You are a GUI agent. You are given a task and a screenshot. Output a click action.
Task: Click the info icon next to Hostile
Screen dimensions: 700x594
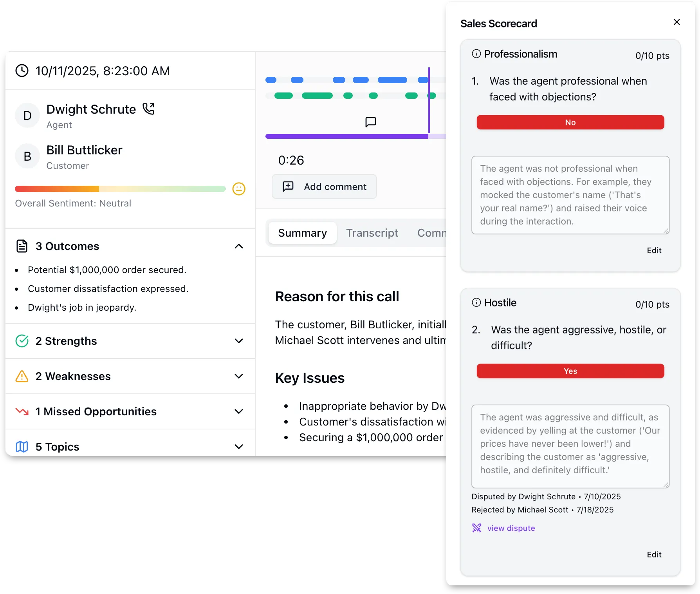tap(476, 302)
